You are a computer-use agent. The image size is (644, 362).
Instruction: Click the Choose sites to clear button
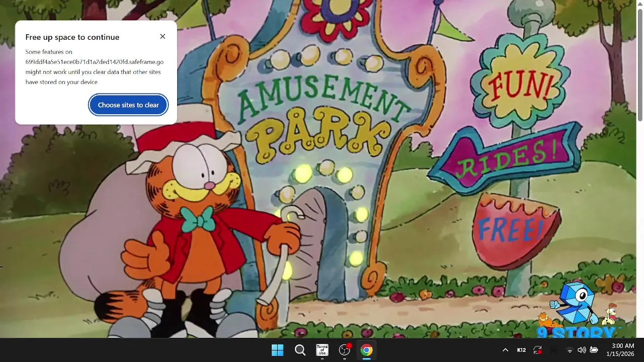click(x=128, y=105)
